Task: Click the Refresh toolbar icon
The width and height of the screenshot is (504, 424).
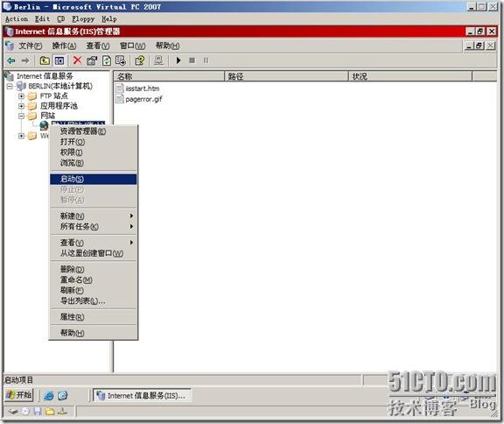Action: [x=107, y=60]
